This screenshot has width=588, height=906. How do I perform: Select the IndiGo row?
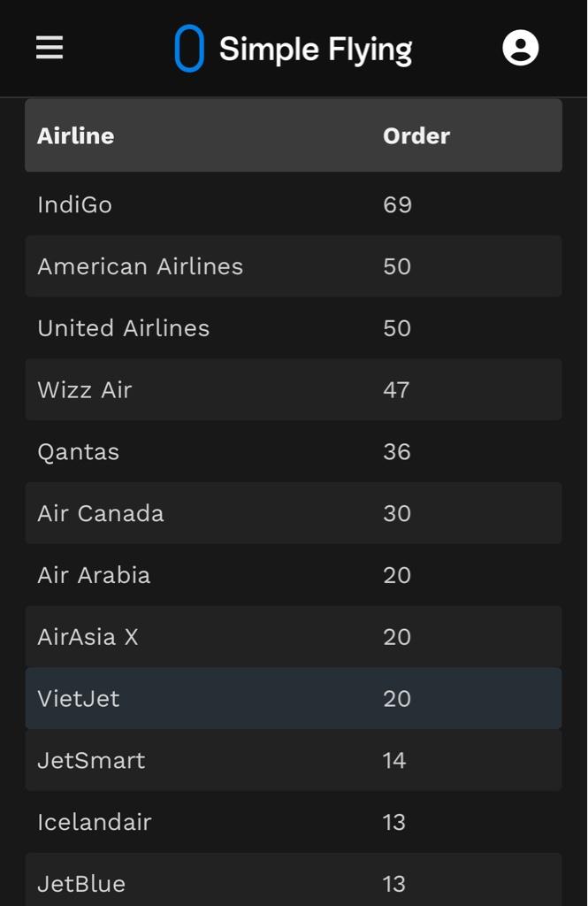[x=294, y=204]
